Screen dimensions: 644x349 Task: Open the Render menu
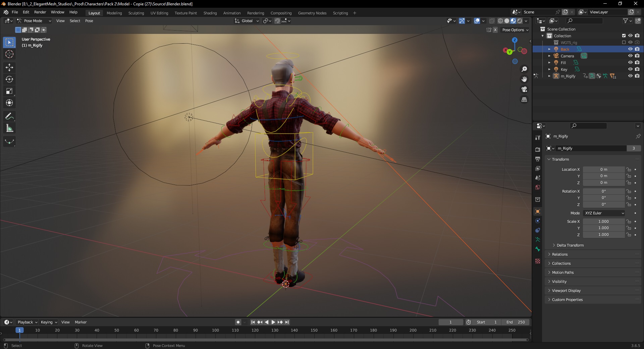click(x=40, y=12)
